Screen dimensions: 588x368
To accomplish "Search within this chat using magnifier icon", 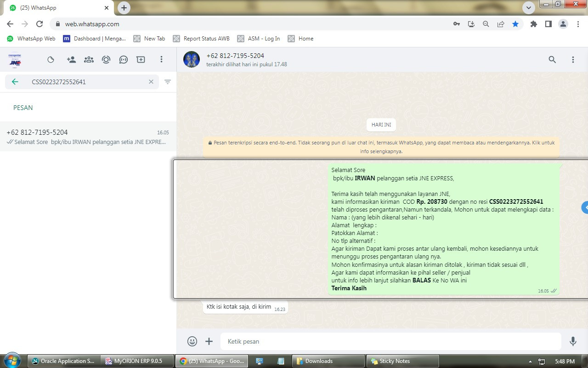I will [x=552, y=59].
